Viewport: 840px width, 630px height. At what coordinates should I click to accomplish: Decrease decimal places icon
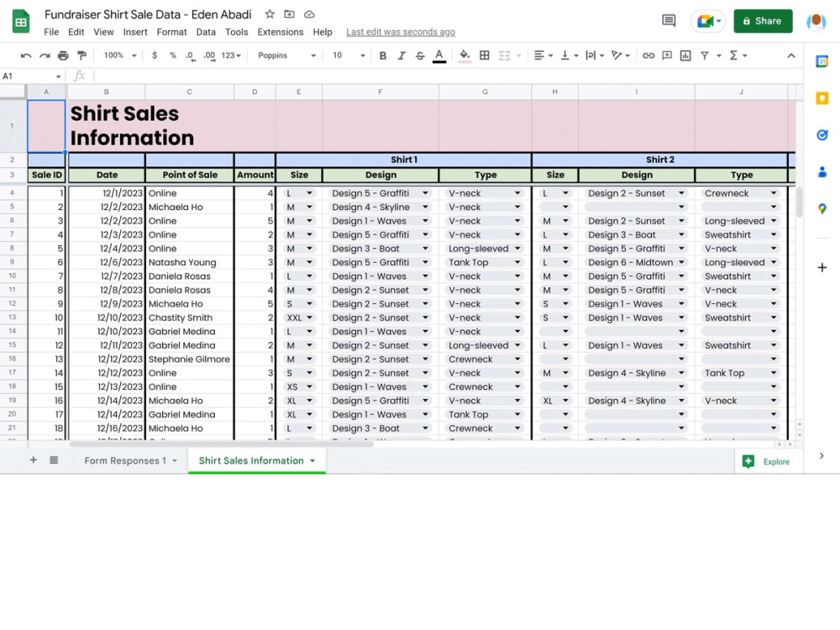(190, 55)
